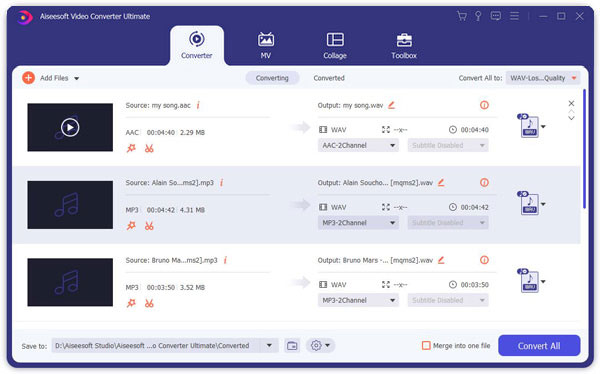Rename output my song.wav with pencil icon
The height and width of the screenshot is (374, 600).
(x=391, y=105)
